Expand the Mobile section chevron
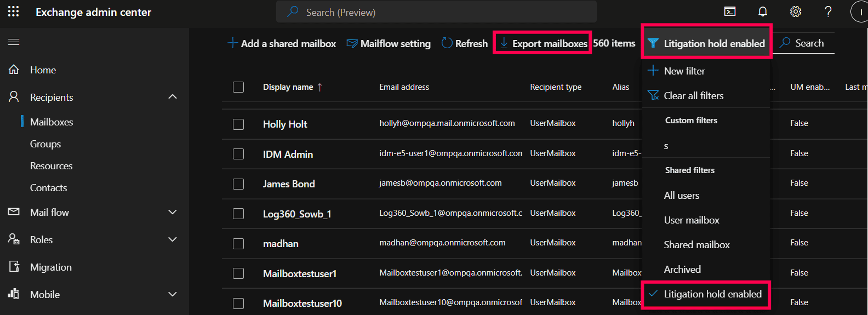Image resolution: width=868 pixels, height=315 pixels. click(173, 294)
